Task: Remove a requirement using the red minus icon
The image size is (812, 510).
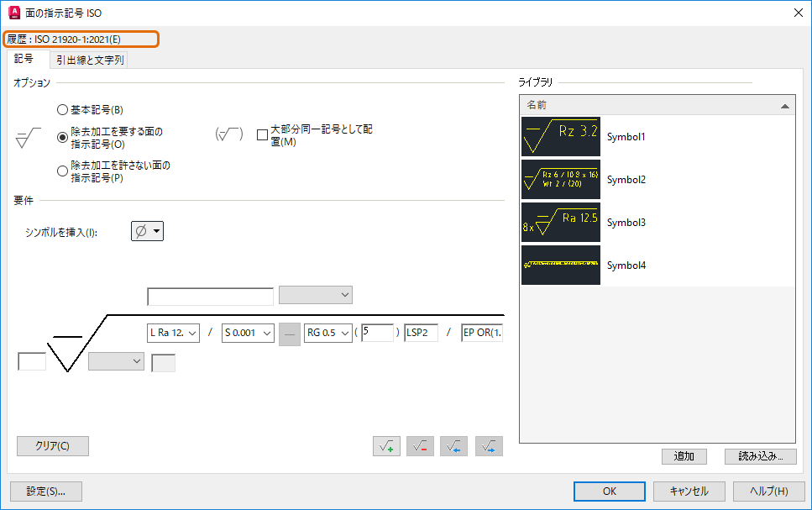Action: (x=420, y=446)
